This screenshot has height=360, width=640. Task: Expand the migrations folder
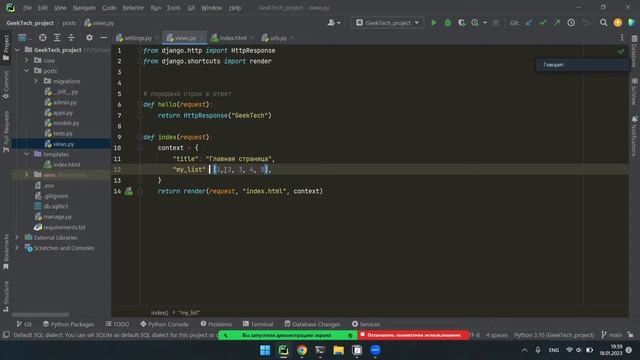click(x=36, y=81)
